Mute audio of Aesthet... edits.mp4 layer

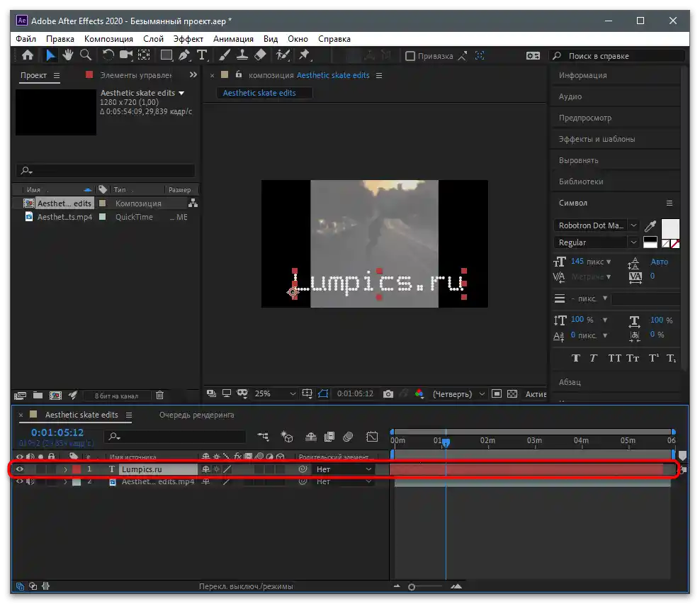coord(30,481)
